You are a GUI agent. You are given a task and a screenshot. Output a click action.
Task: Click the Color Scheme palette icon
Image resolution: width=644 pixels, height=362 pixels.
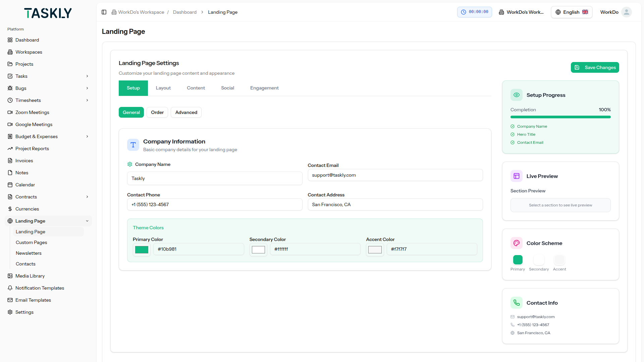pyautogui.click(x=517, y=243)
